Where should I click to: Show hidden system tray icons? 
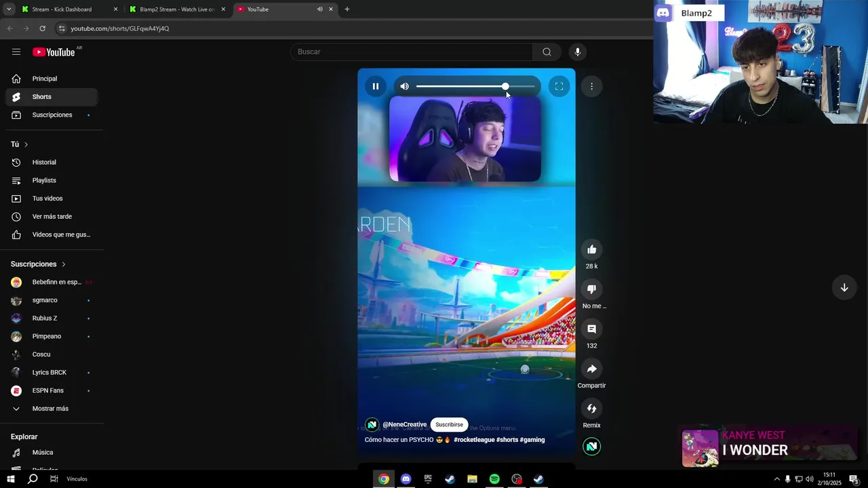coord(777,479)
